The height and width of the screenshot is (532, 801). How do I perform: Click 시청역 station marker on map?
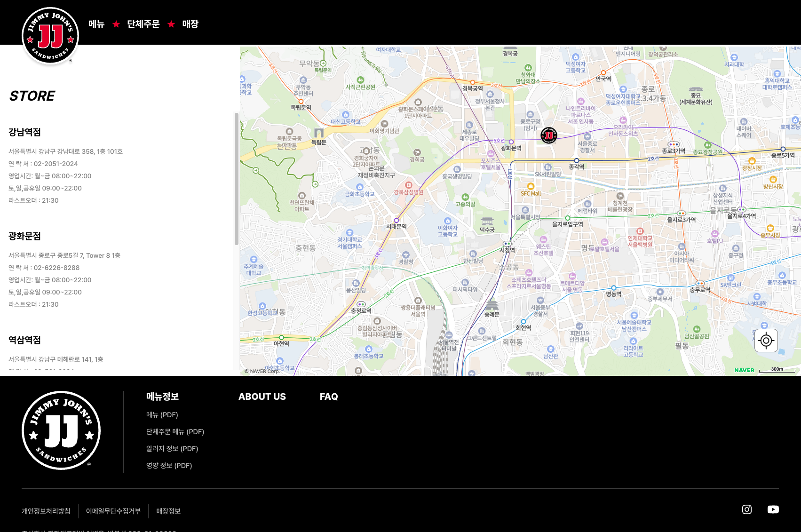click(507, 244)
